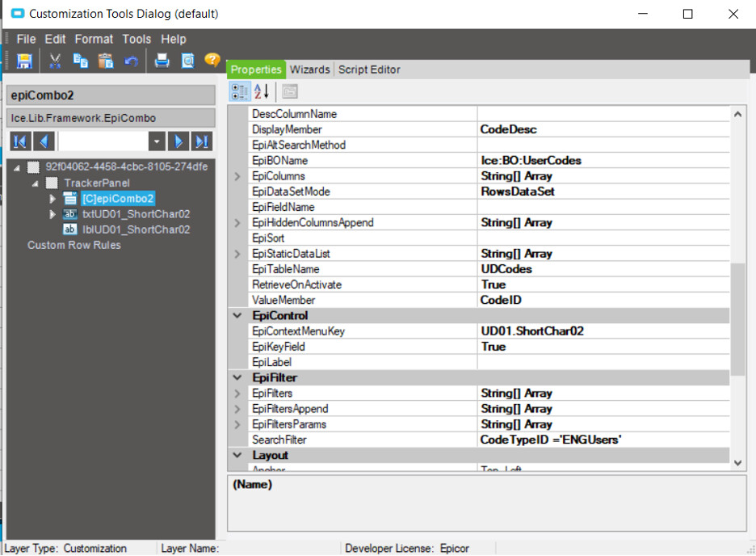The width and height of the screenshot is (756, 556).
Task: Sort properties alphabetically with A-Z icon
Action: [262, 91]
